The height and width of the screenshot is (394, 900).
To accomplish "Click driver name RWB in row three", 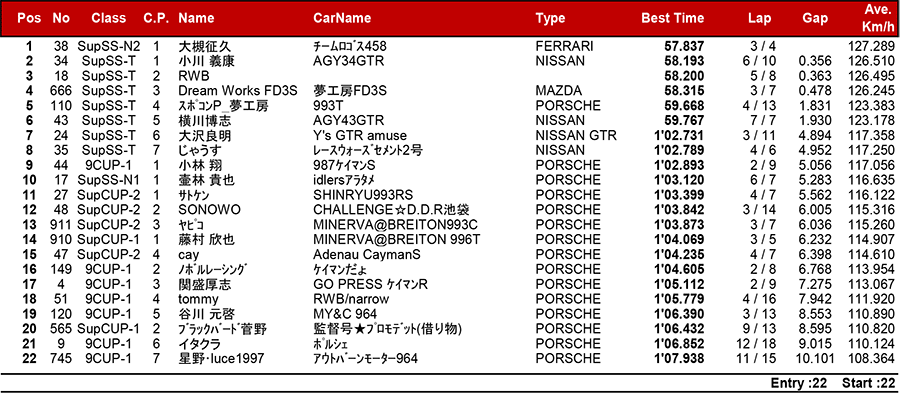I will click(193, 76).
